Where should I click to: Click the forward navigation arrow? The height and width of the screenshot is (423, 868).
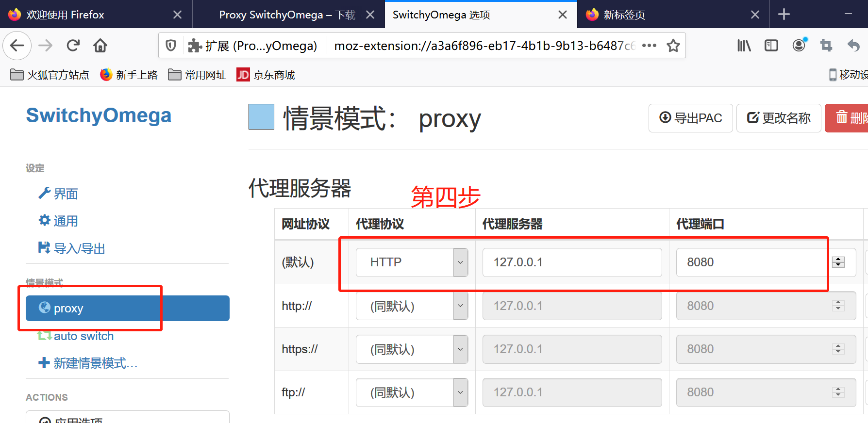tap(46, 46)
